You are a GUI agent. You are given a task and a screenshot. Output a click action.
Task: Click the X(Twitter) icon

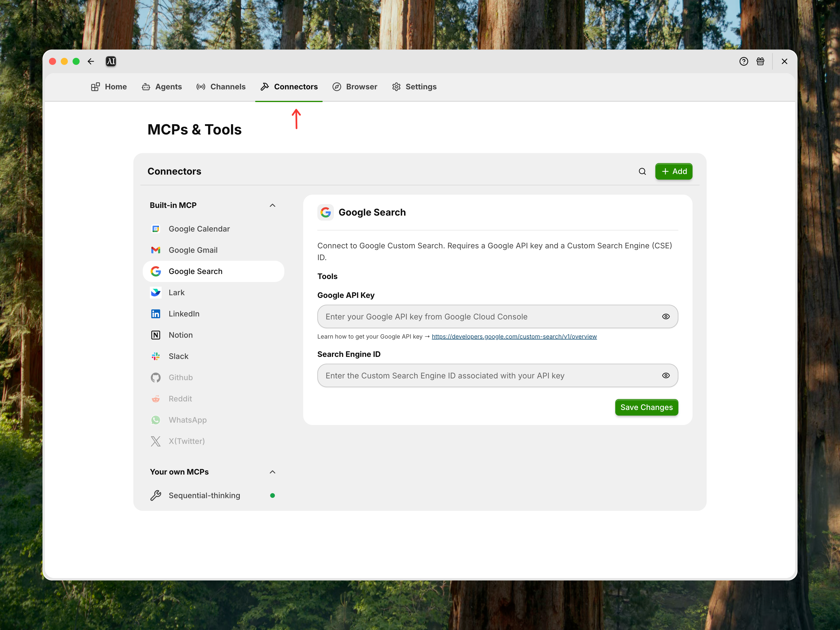[156, 442]
